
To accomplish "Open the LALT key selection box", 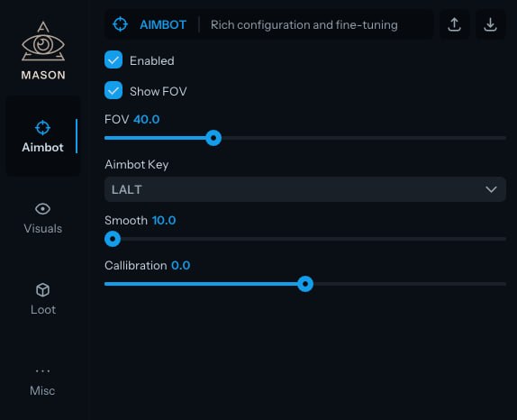I will point(305,189).
